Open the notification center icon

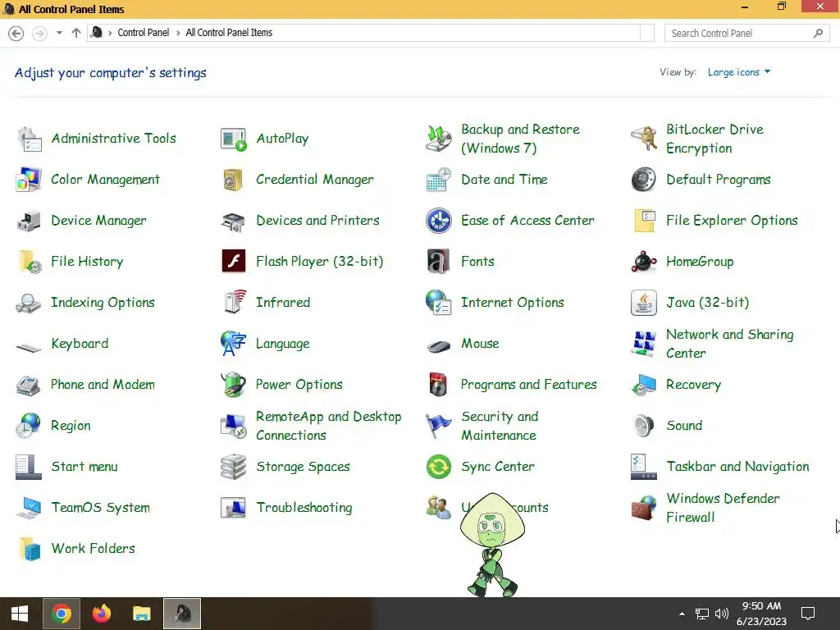(x=807, y=614)
